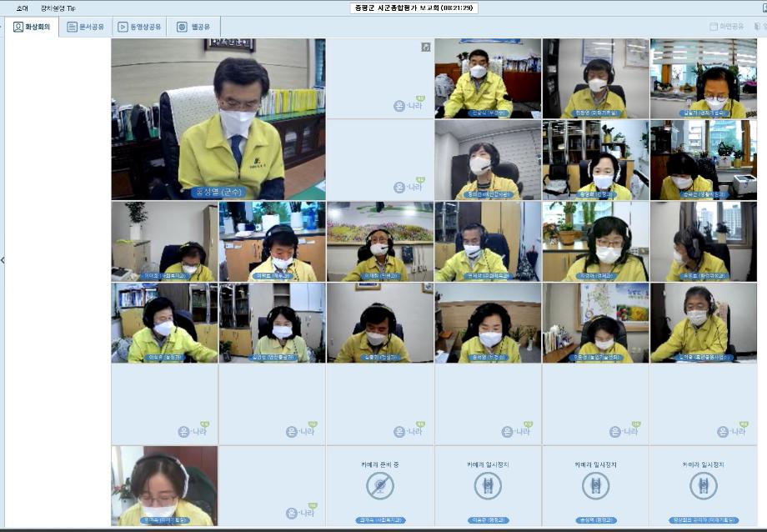767x532 pixels.
Task: Collapse the view using the left-edge chevron
Action: [x=4, y=259]
